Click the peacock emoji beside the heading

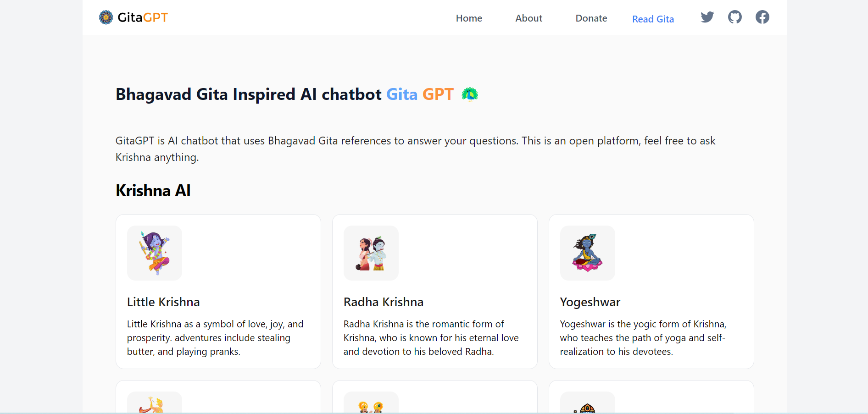pyautogui.click(x=470, y=94)
